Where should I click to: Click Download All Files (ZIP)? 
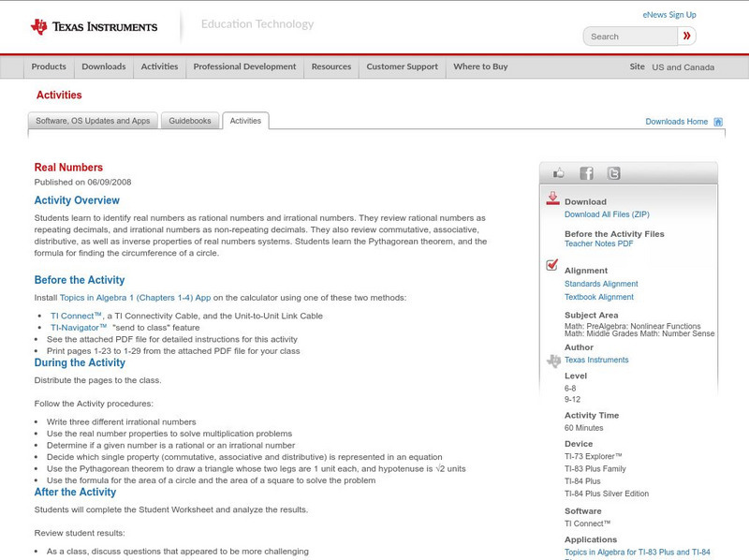click(x=607, y=214)
